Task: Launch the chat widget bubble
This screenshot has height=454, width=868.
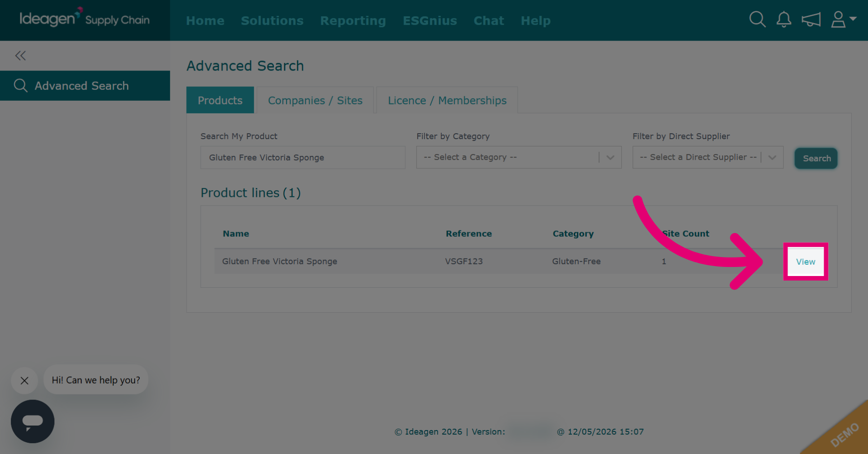Action: tap(33, 421)
